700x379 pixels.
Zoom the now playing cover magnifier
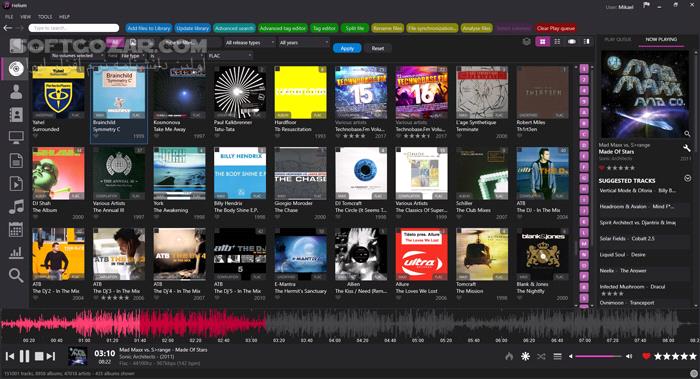point(687,133)
